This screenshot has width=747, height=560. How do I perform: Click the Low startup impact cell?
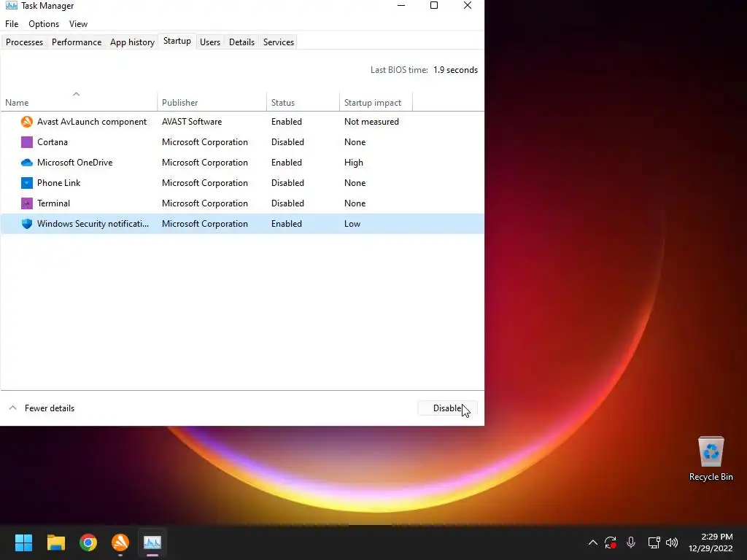point(352,224)
